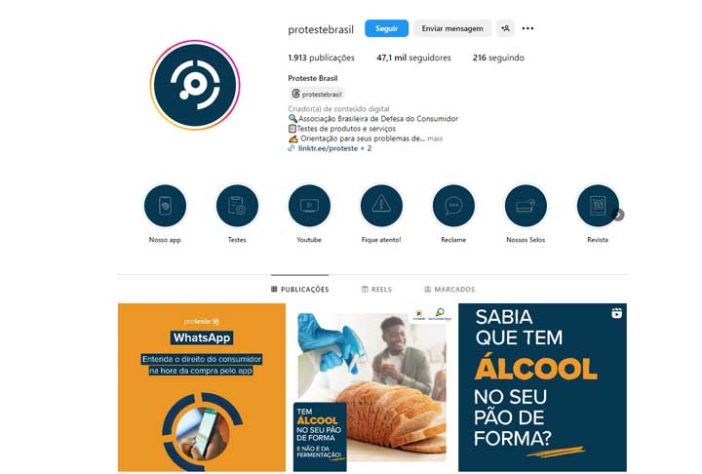
Task: Click the Seguir button
Action: coord(386,28)
